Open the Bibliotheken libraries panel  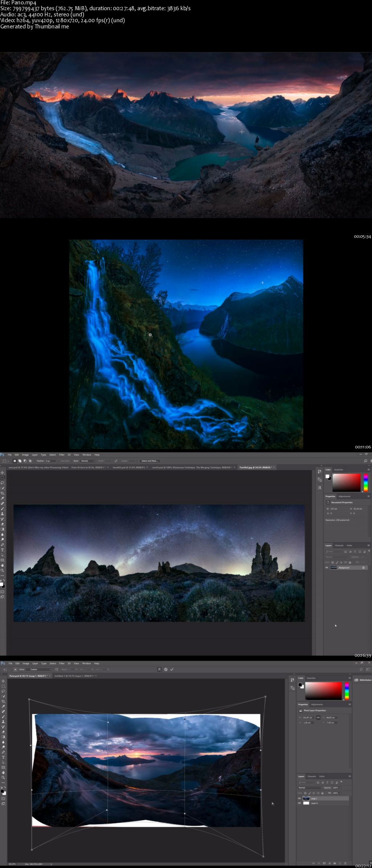pos(363,680)
